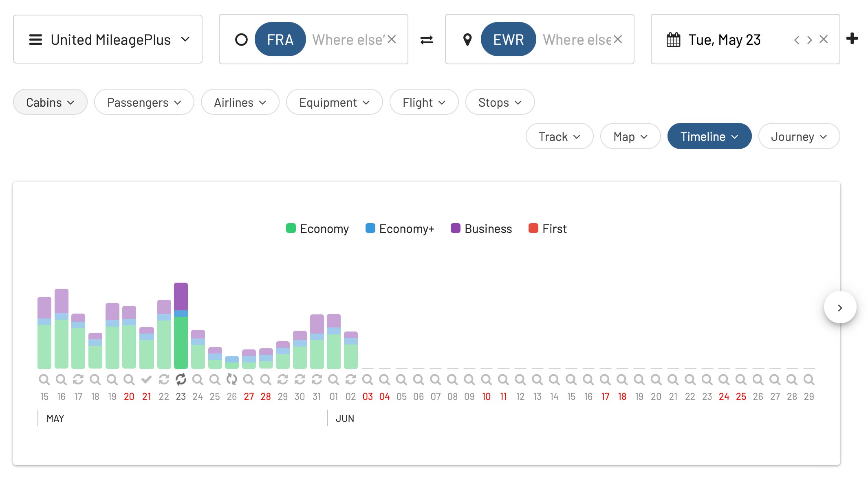868x483 pixels.
Task: Clear the FRA origin field with X
Action: pos(392,40)
